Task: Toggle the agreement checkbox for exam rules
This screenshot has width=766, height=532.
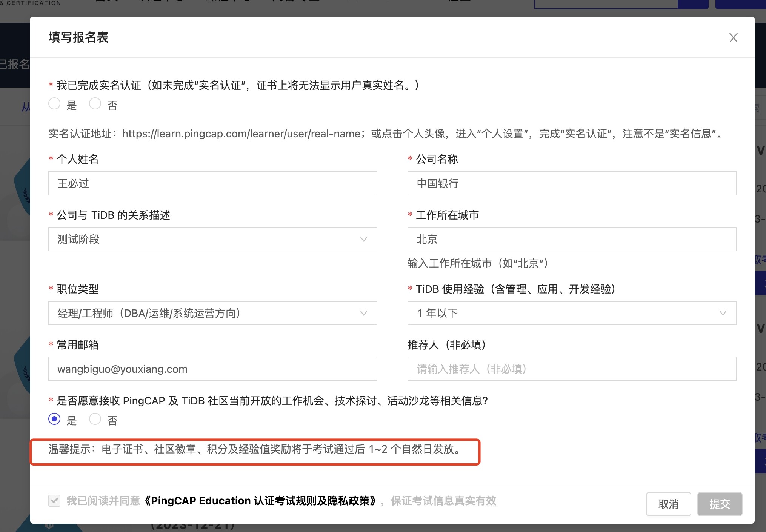Action: 54,501
